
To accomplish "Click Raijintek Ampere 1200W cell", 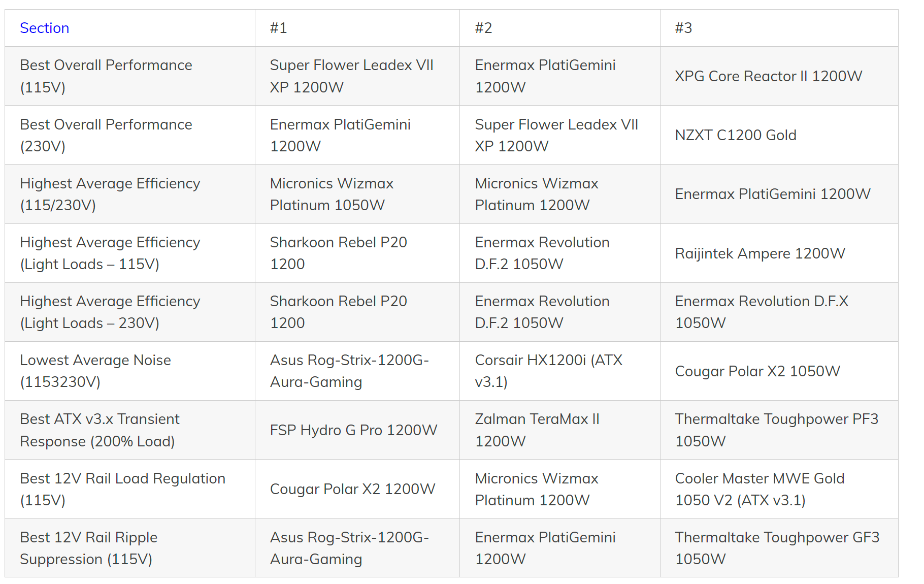I will (760, 253).
